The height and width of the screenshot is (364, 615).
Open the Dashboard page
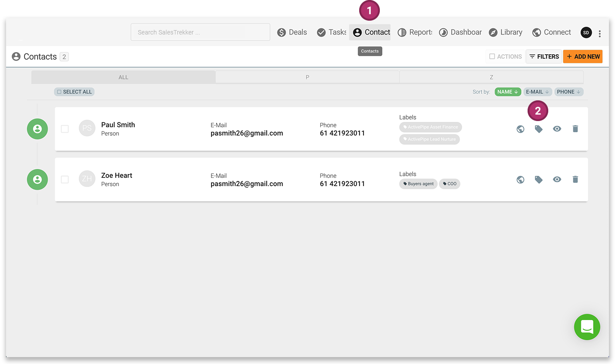click(x=460, y=32)
